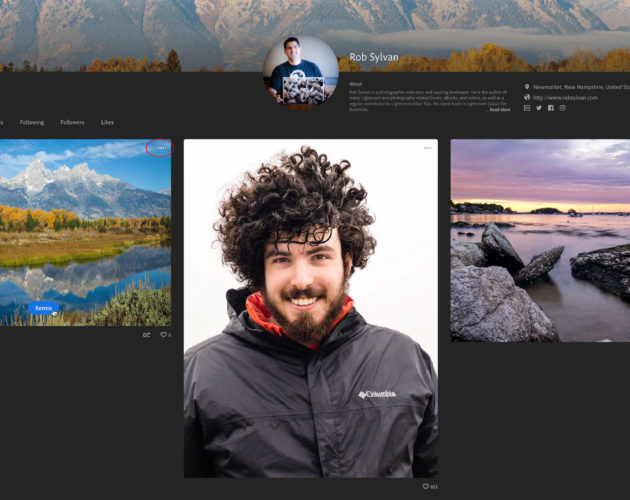The width and height of the screenshot is (630, 500).
Task: Open Rob Sylvan's circular profile picture
Action: point(301,72)
